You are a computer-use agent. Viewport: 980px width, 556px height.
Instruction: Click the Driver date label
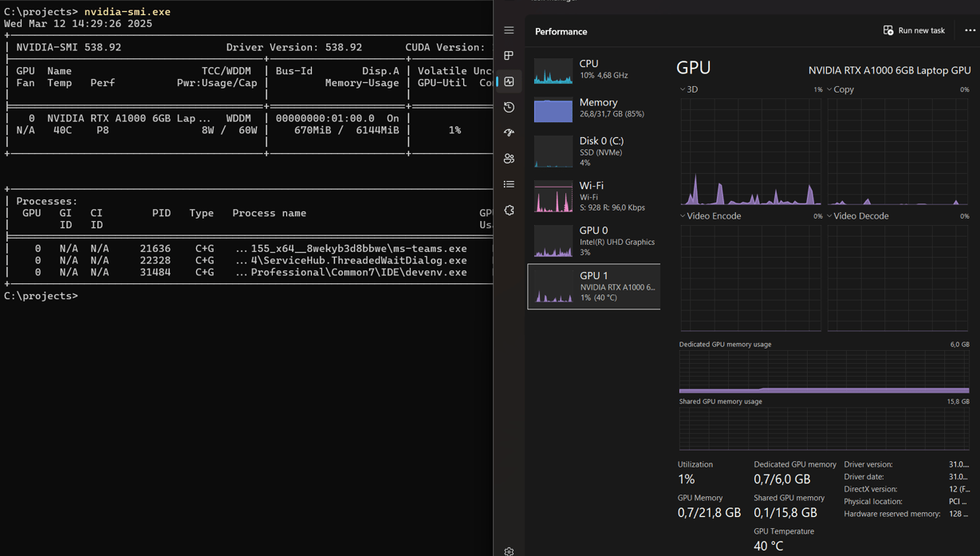tap(864, 477)
